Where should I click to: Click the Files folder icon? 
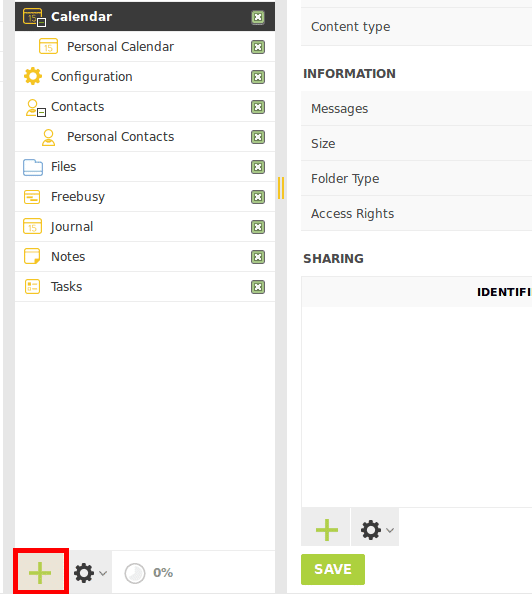[33, 167]
